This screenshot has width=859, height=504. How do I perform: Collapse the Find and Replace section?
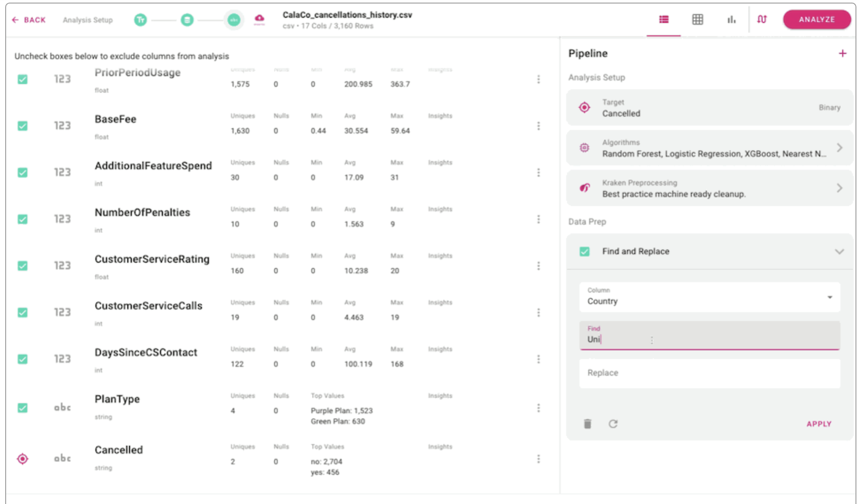[839, 252]
